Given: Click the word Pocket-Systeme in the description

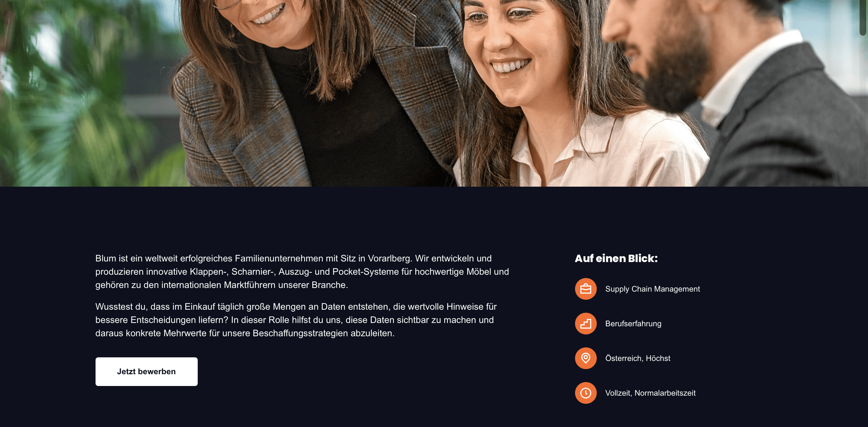Looking at the screenshot, I should (x=366, y=272).
